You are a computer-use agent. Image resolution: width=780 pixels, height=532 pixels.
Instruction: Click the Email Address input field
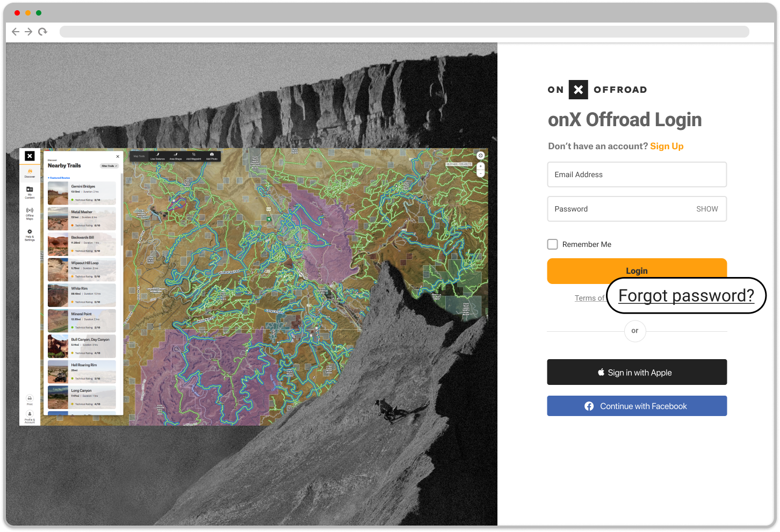pos(637,174)
